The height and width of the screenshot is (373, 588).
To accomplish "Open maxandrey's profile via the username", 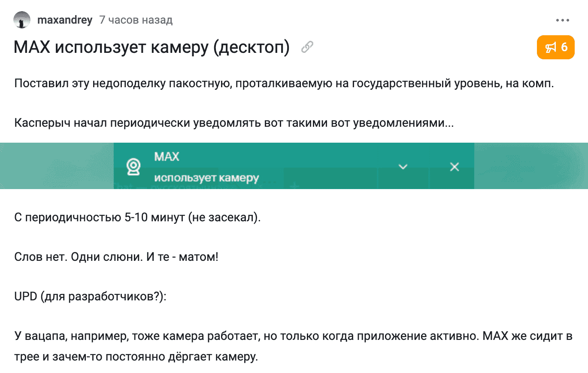I will click(x=65, y=20).
